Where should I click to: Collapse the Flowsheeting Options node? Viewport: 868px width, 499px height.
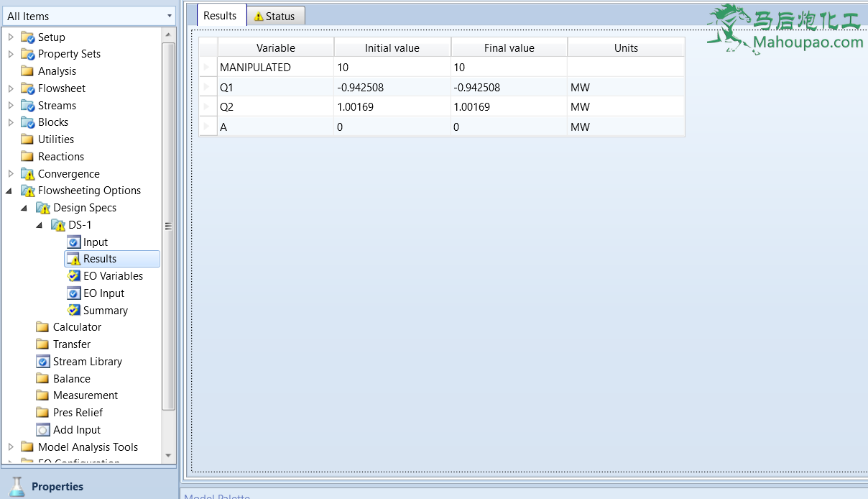coord(9,191)
